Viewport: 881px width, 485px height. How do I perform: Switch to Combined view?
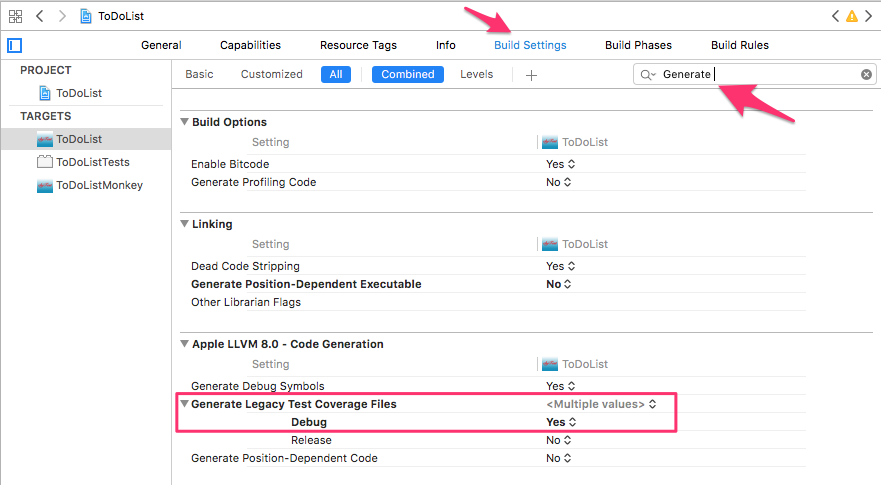pos(408,75)
